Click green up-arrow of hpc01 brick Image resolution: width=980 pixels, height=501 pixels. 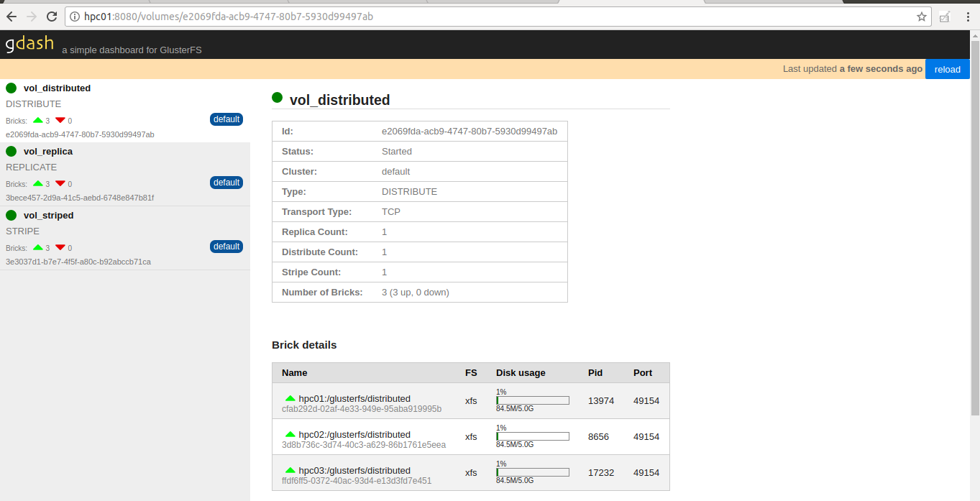(x=290, y=397)
